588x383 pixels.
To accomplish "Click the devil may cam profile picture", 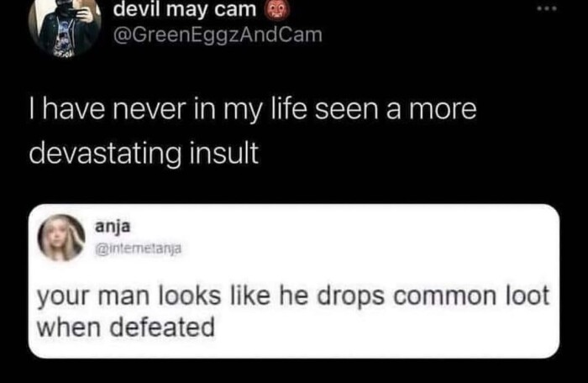I will pyautogui.click(x=65, y=24).
